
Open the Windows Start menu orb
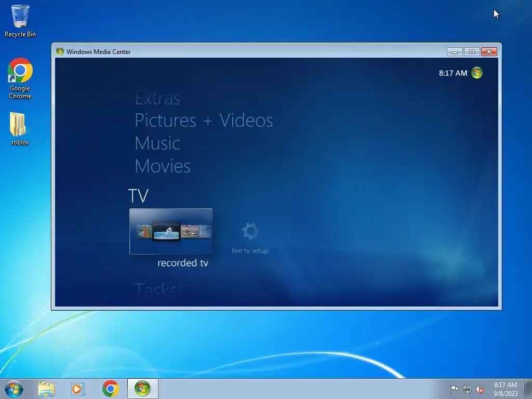[14, 389]
